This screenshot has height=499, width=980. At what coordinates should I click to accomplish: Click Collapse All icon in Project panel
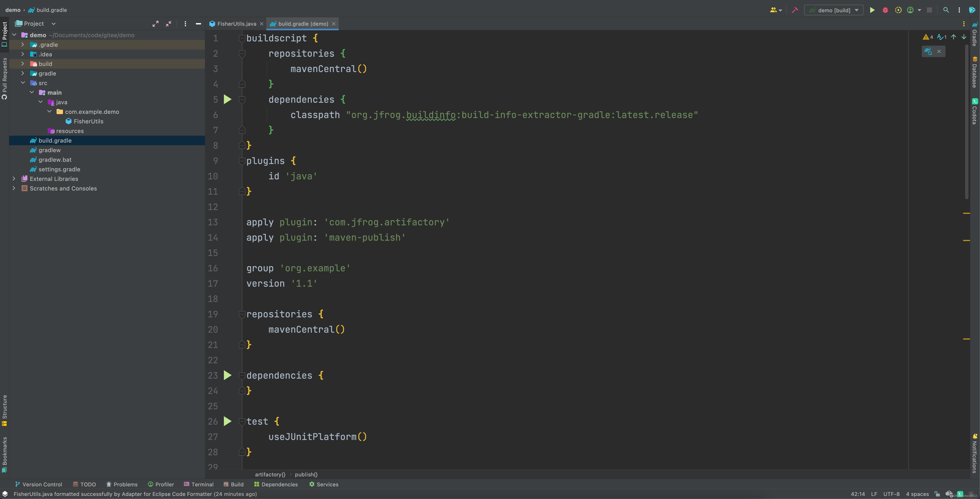pos(169,24)
